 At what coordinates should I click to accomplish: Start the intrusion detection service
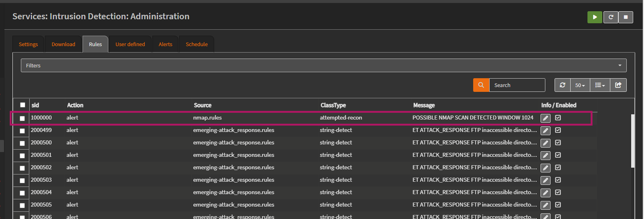(x=595, y=17)
